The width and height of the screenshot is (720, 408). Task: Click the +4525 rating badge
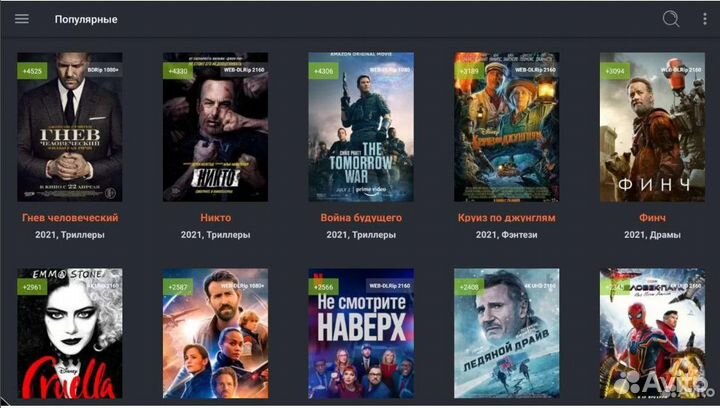tap(32, 71)
